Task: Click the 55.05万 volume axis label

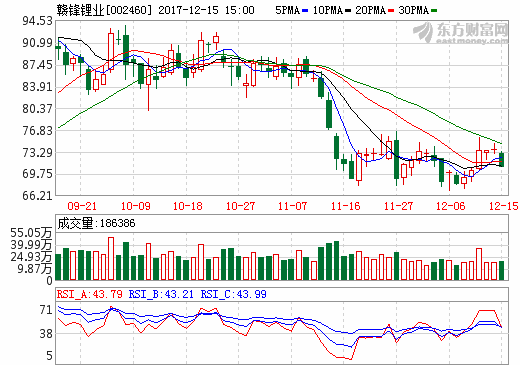Action: [x=31, y=233]
